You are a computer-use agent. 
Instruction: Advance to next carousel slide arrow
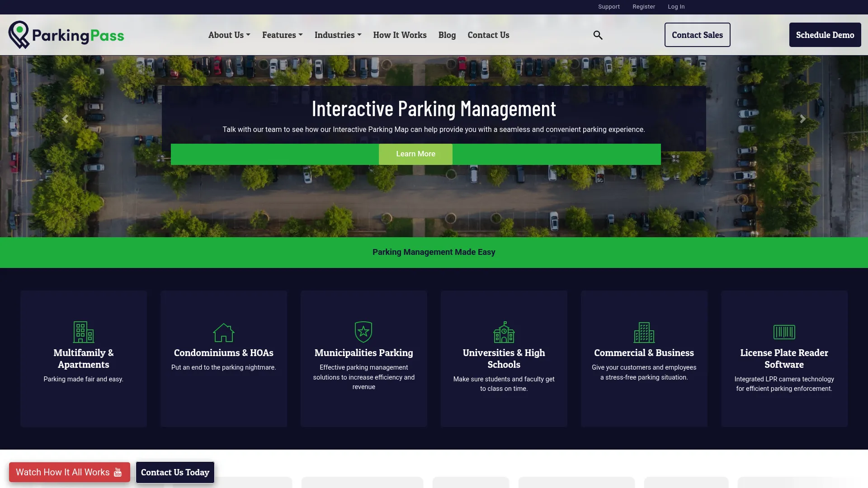(x=802, y=119)
